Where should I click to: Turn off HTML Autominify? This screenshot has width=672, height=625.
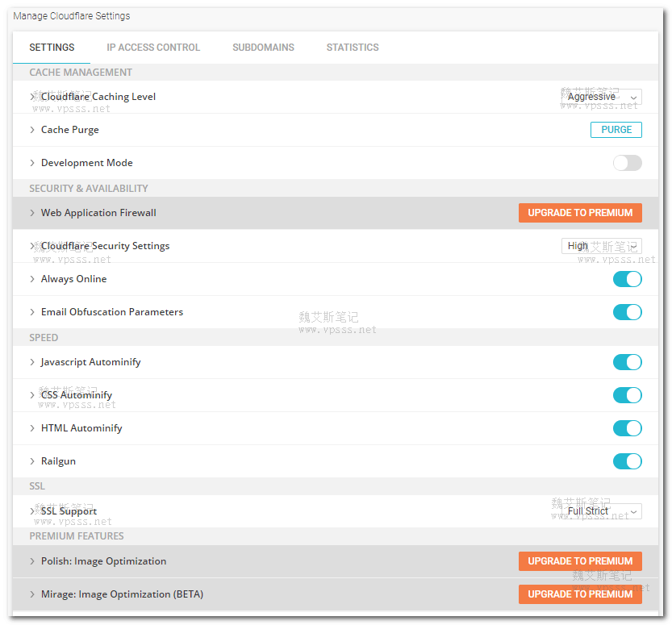(x=627, y=428)
